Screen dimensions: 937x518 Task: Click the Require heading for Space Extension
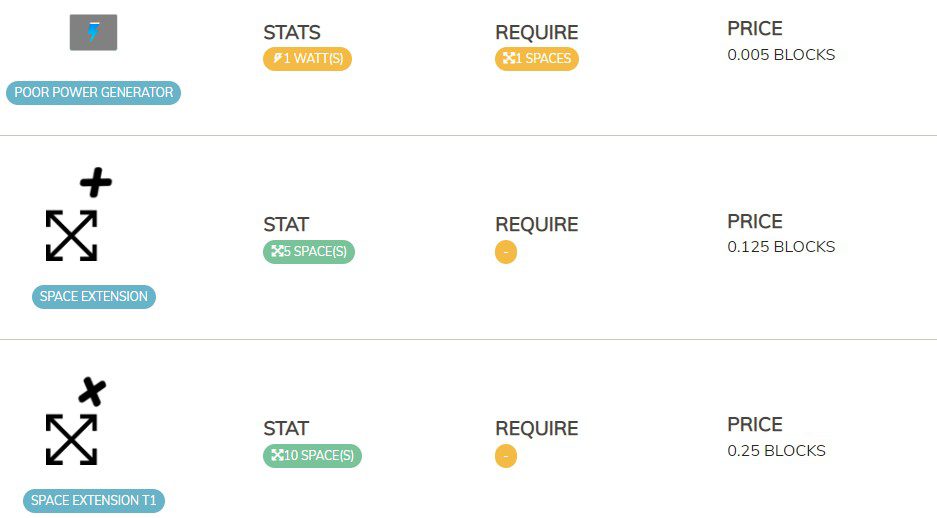(x=536, y=225)
